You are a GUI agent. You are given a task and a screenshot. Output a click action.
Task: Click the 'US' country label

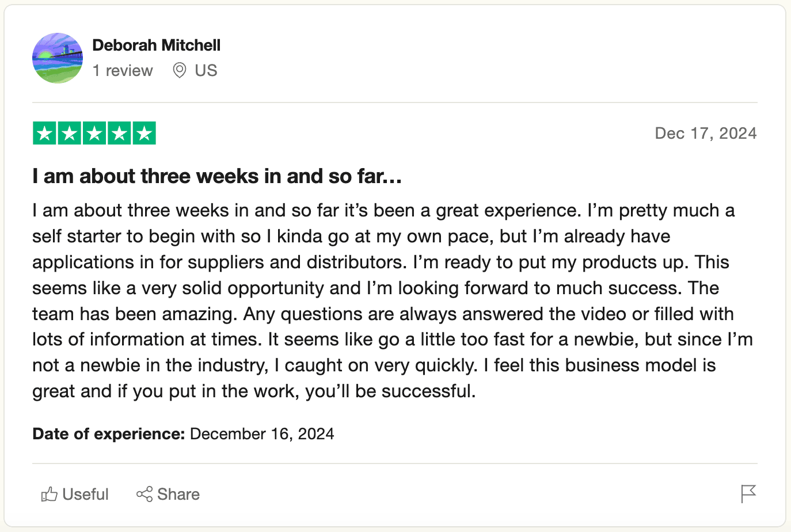206,70
